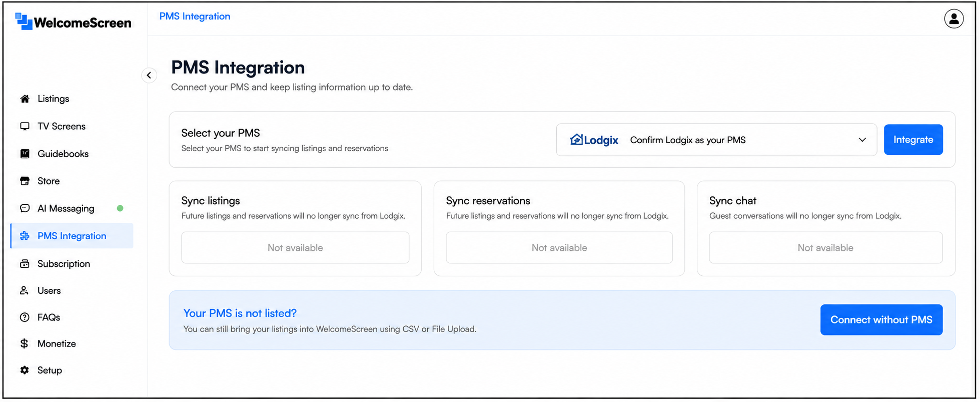Click the dropdown arrow in PMS selector
The image size is (980, 402).
tap(862, 140)
